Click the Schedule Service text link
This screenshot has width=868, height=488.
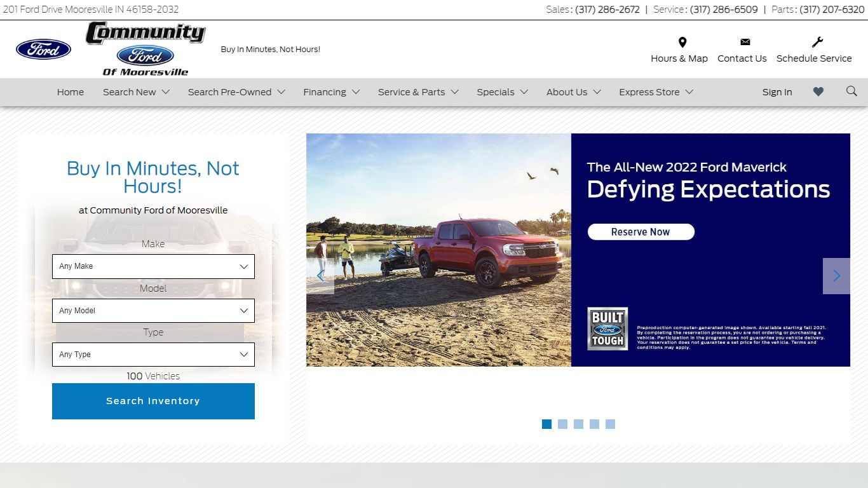point(814,58)
